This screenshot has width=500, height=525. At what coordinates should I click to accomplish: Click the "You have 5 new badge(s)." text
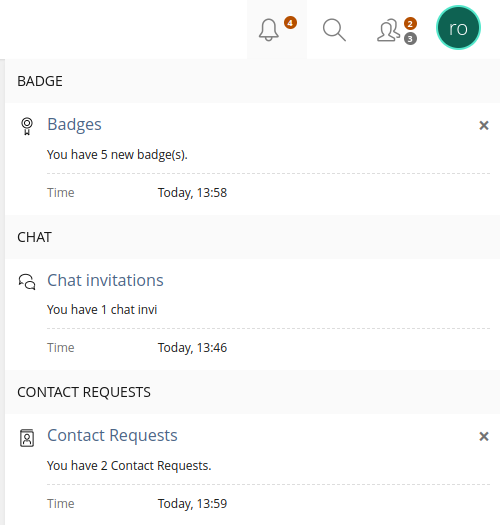(x=117, y=155)
